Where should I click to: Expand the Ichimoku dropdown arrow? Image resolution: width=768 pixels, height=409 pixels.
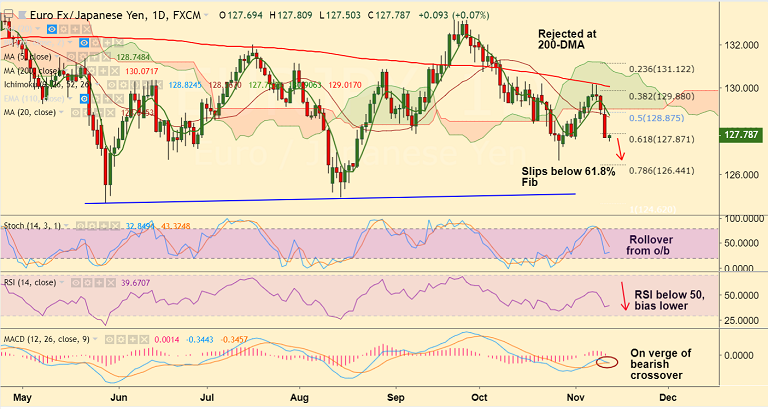pyautogui.click(x=97, y=85)
